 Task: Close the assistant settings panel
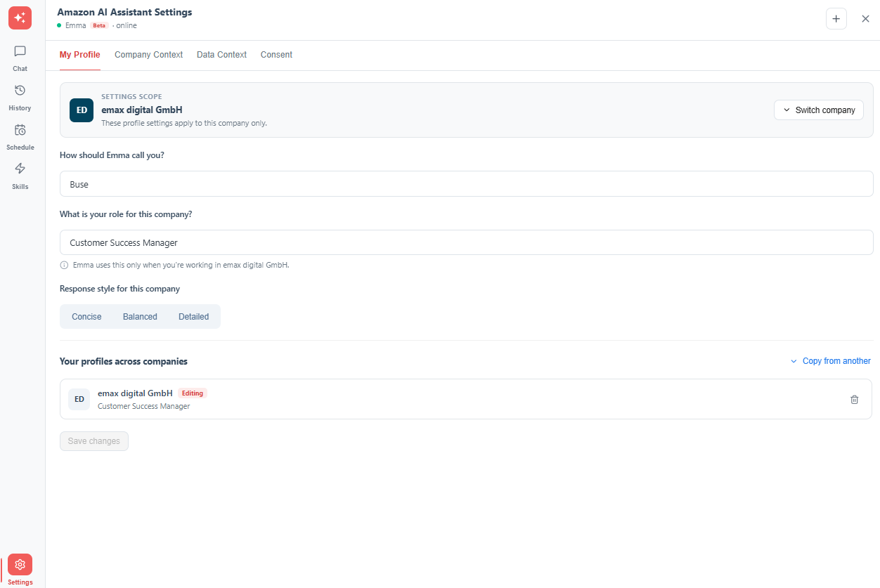(x=865, y=19)
